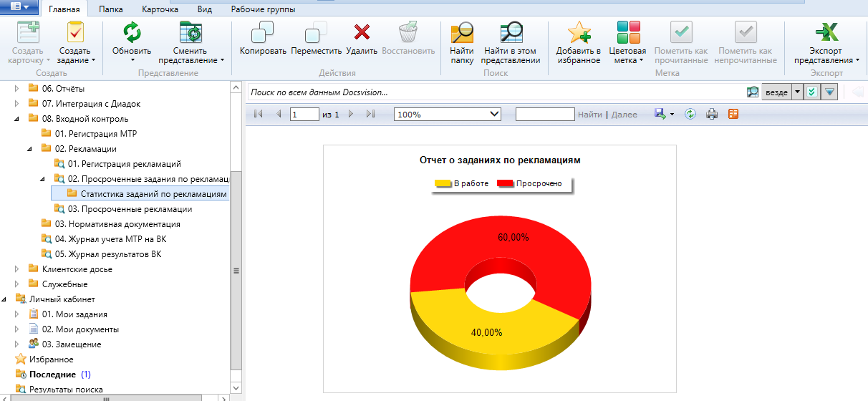Switch to the Главная tab
This screenshot has height=401, width=868.
point(64,9)
